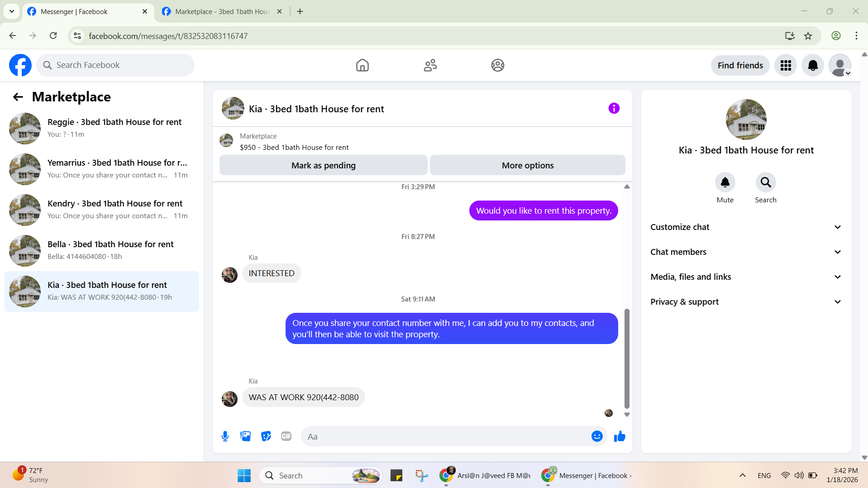Open the Friends icon in top navigation

click(430, 65)
